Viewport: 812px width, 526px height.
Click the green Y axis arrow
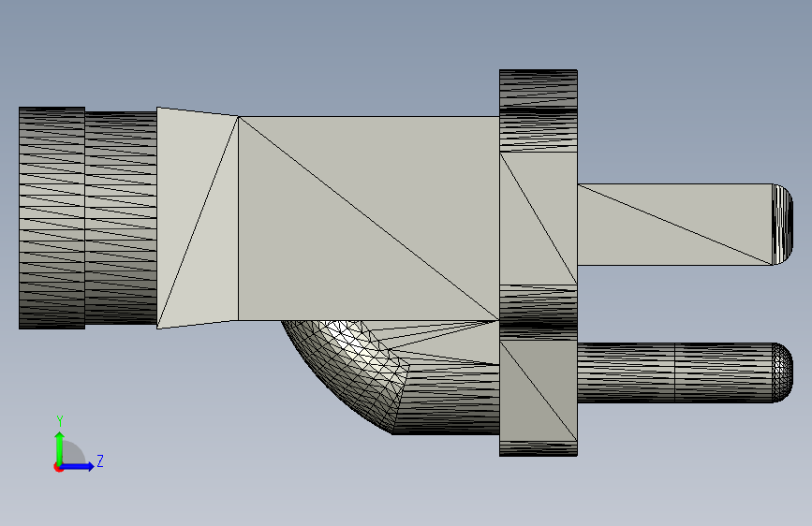coord(60,447)
